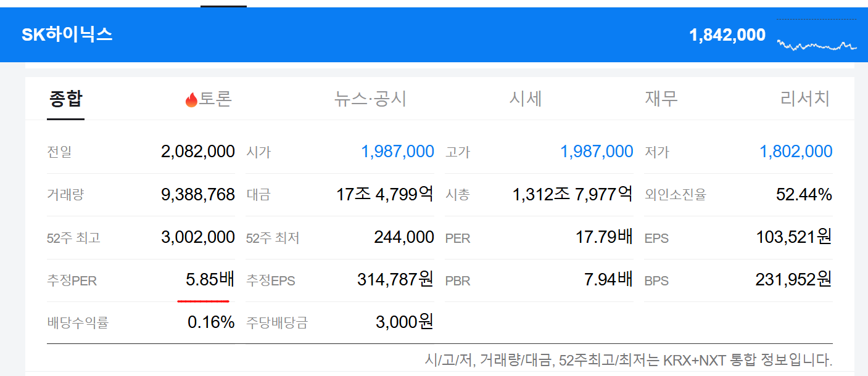Image resolution: width=868 pixels, height=376 pixels.
Task: Open the 종합 summary tab
Action: (65, 99)
